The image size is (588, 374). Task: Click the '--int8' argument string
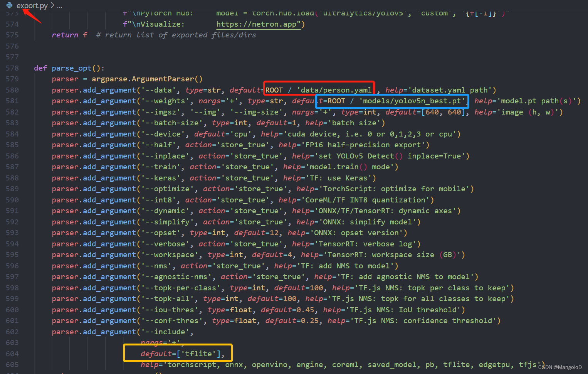pyautogui.click(x=159, y=200)
